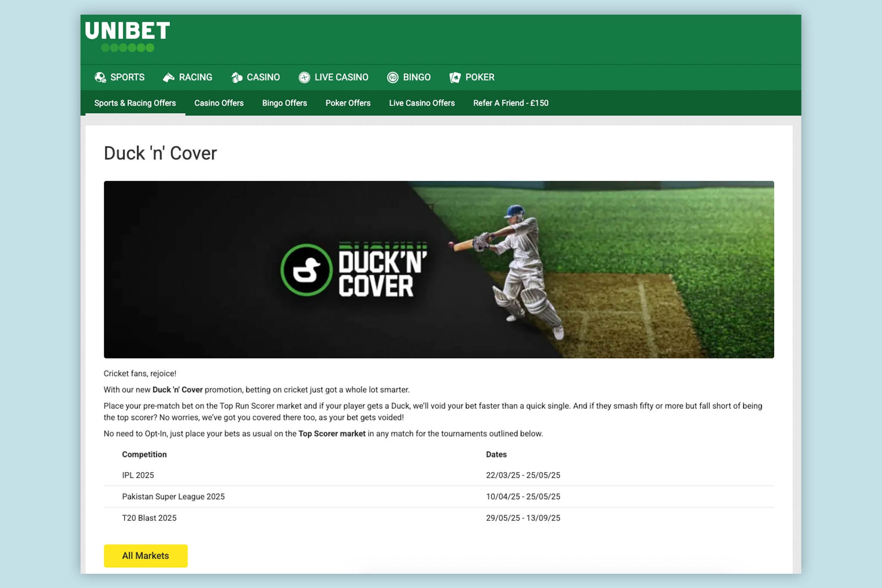Screen dimensions: 882x588
Task: Click the playing cards icon beside POKER
Action: pyautogui.click(x=454, y=77)
